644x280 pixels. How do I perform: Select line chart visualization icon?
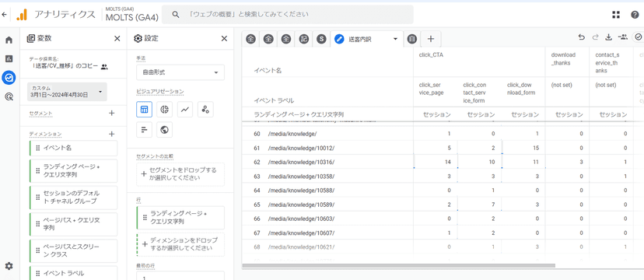pyautogui.click(x=185, y=110)
